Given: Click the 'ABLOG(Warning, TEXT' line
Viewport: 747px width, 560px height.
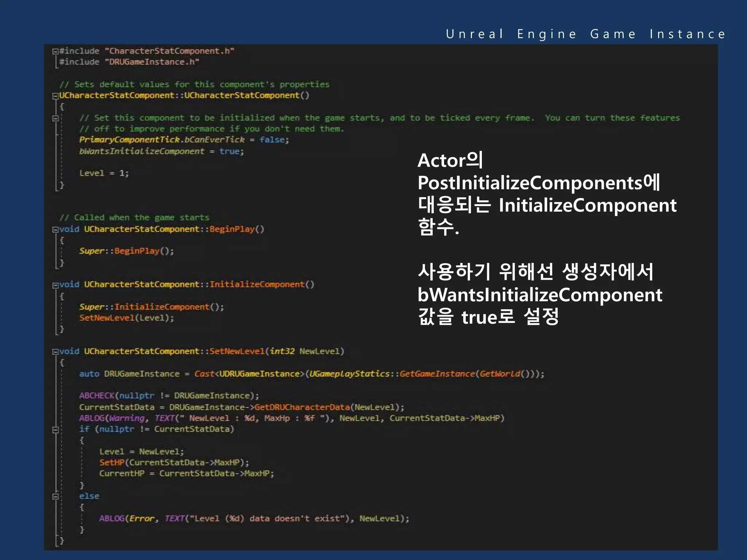Looking at the screenshot, I should tap(292, 418).
